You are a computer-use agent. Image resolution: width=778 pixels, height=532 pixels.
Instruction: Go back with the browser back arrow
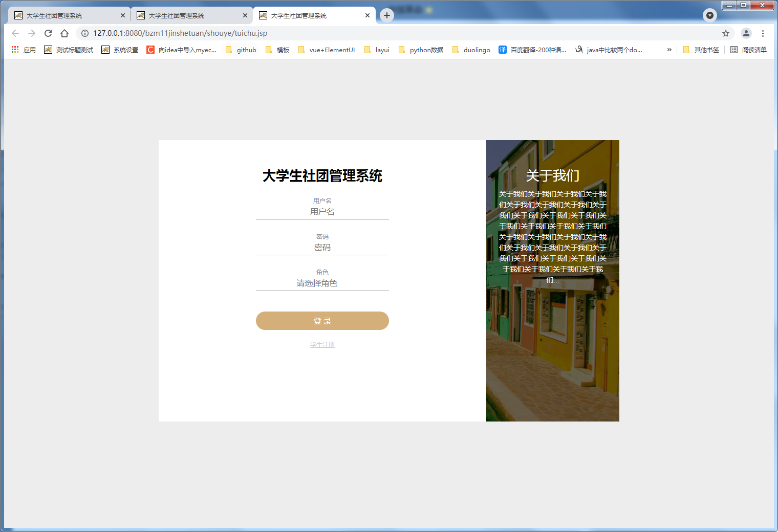coord(15,33)
